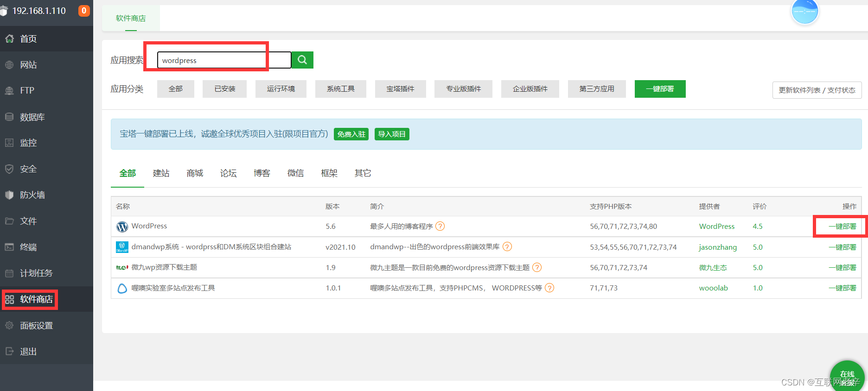Select the 论坛 sub-tab
Image resolution: width=868 pixels, height=391 pixels.
pyautogui.click(x=229, y=173)
